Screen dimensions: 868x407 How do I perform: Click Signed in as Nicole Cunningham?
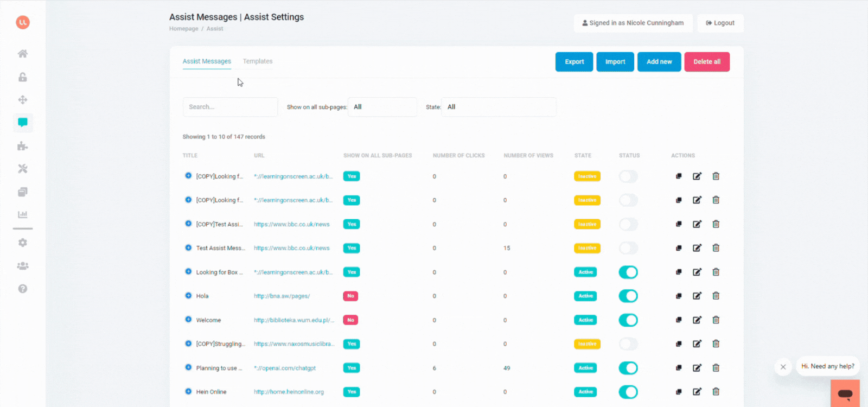pyautogui.click(x=633, y=23)
